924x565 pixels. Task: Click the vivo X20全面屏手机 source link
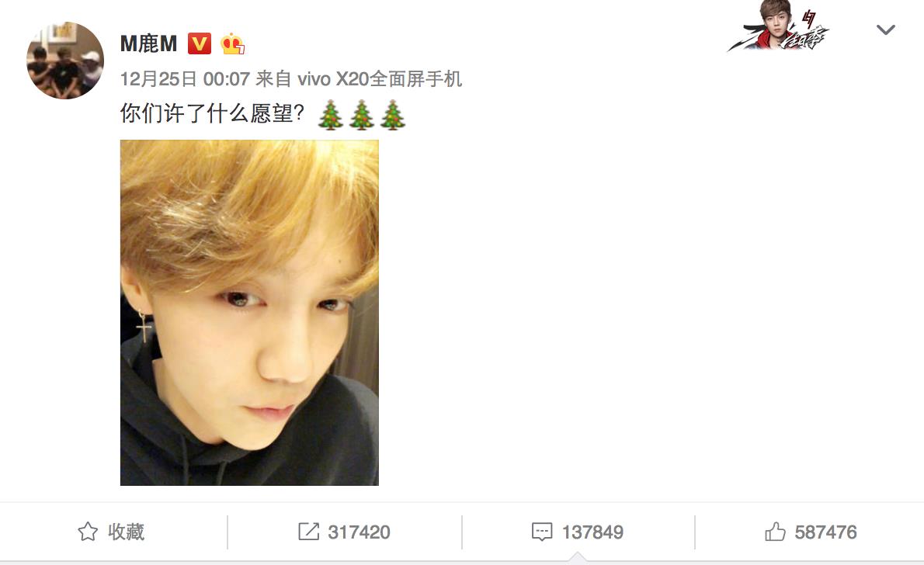pyautogui.click(x=380, y=79)
